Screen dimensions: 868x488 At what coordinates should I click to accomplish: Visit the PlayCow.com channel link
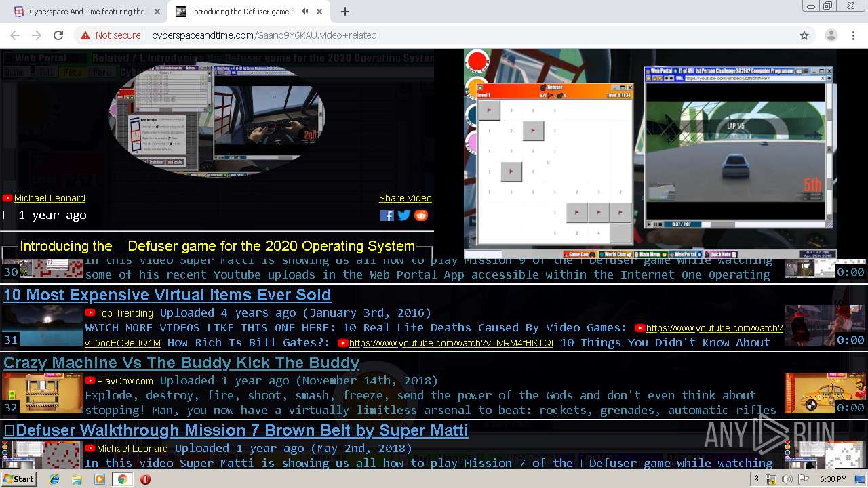tap(125, 381)
